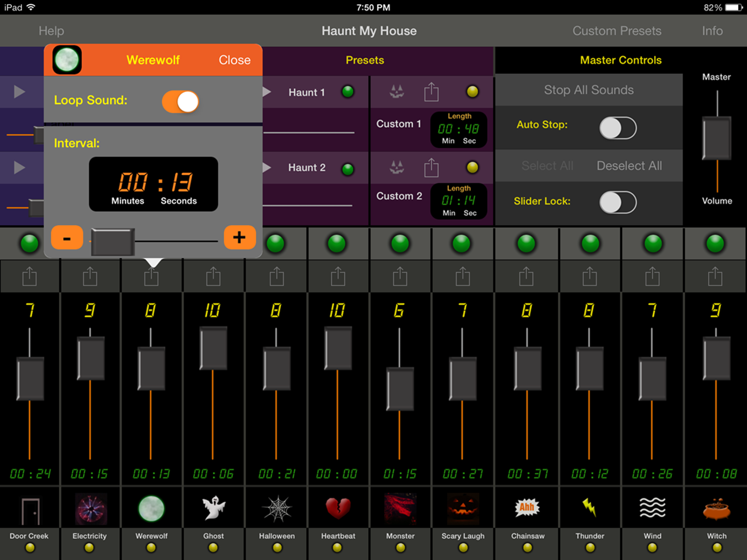Play the Haunt 1 preset
The image size is (747, 560).
(x=267, y=92)
